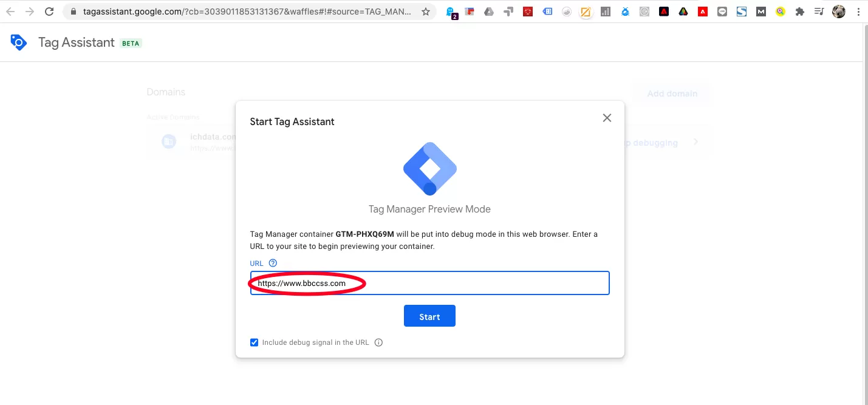
Task: Go back with browser back arrow
Action: (10, 12)
